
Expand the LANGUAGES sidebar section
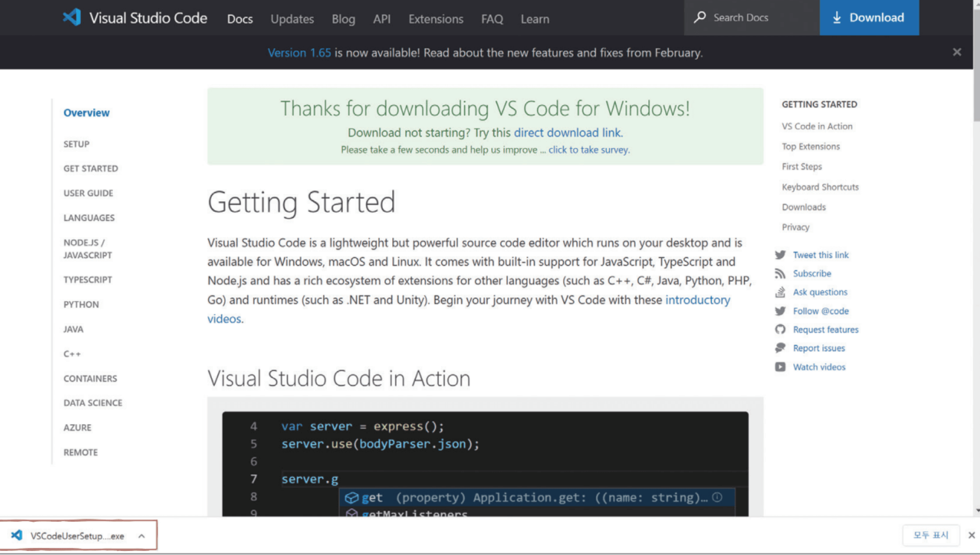coord(89,218)
